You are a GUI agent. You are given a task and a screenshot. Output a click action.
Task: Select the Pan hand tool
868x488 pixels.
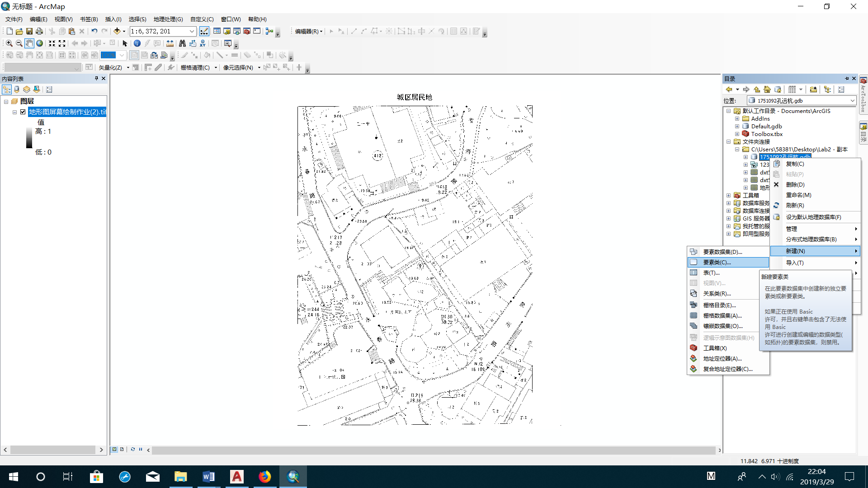coord(29,43)
